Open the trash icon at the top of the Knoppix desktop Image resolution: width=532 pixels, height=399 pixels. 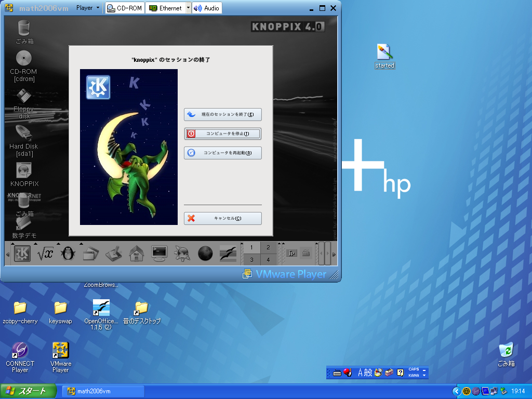(x=24, y=32)
